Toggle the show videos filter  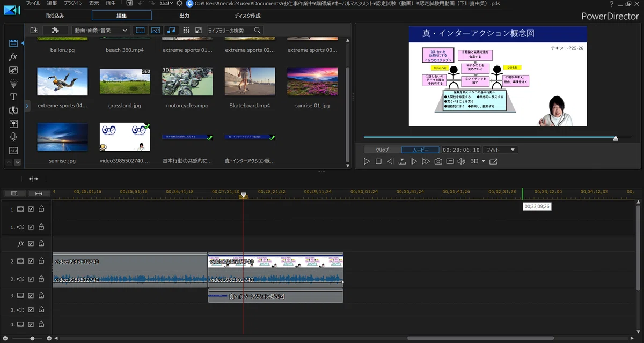[x=140, y=30]
